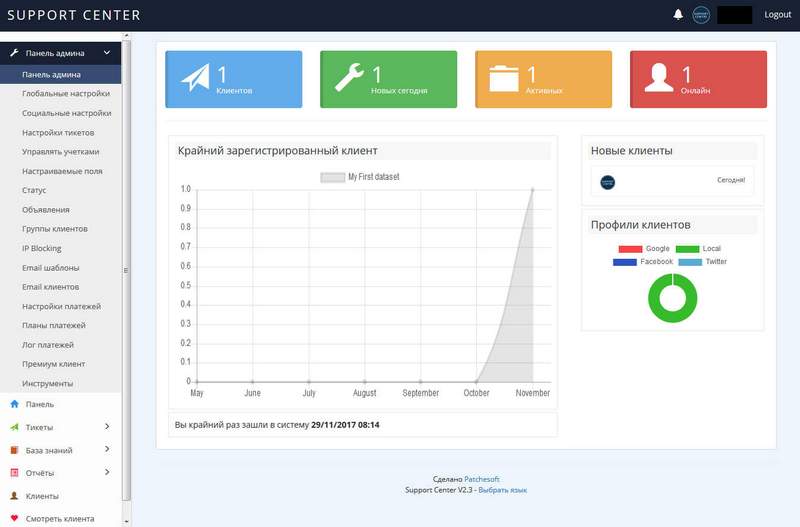Click the blue home icon beside Панель
Image resolution: width=800 pixels, height=527 pixels.
click(14, 404)
